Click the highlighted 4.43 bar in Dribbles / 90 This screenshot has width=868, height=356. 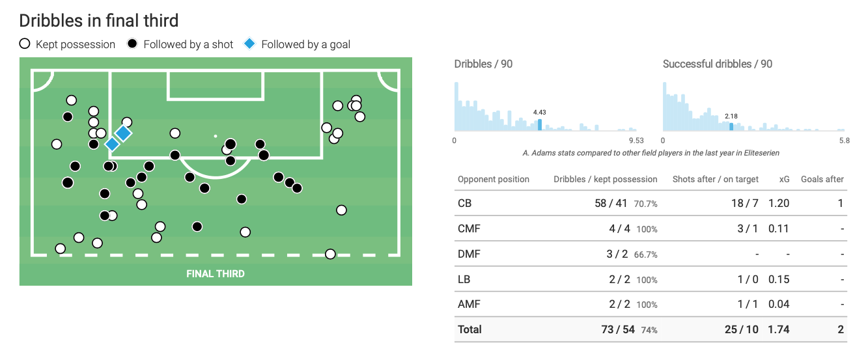coord(539,124)
